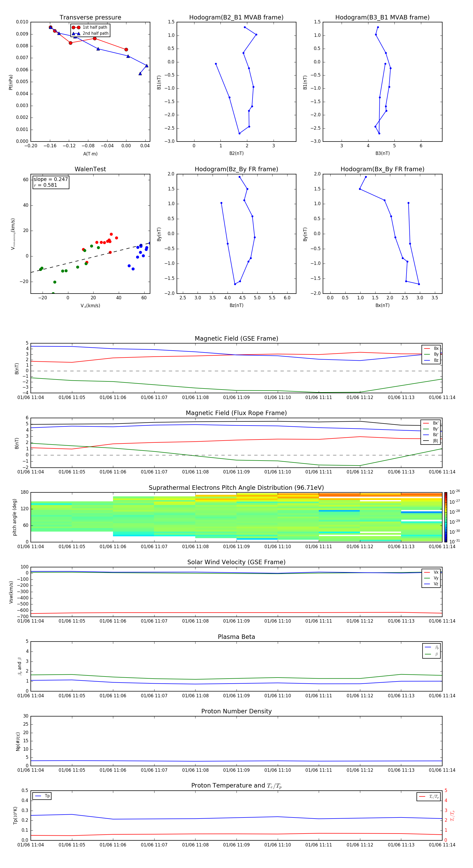The width and height of the screenshot is (473, 868).
Task: Click the "Np(#/cc)" y-axis label
Action: point(18,741)
